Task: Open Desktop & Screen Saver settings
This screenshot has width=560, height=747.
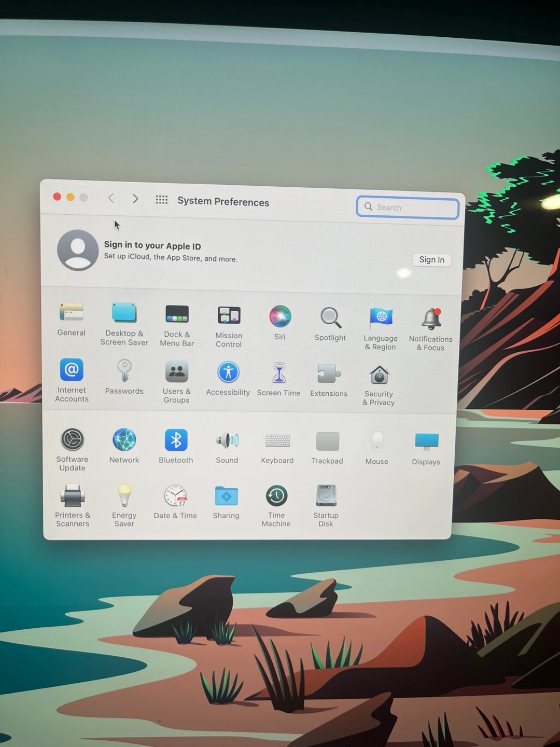Action: point(124,313)
